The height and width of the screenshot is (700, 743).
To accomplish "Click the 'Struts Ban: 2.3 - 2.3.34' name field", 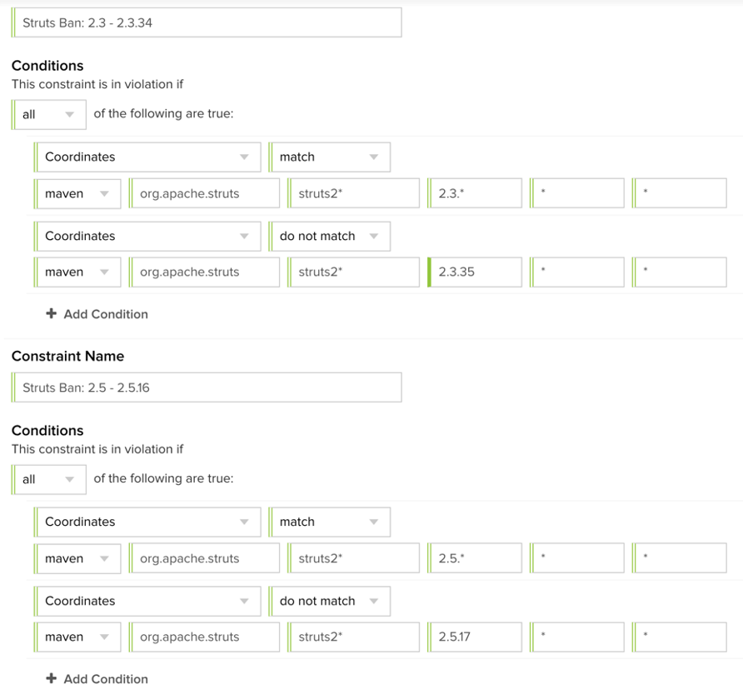I will 207,22.
